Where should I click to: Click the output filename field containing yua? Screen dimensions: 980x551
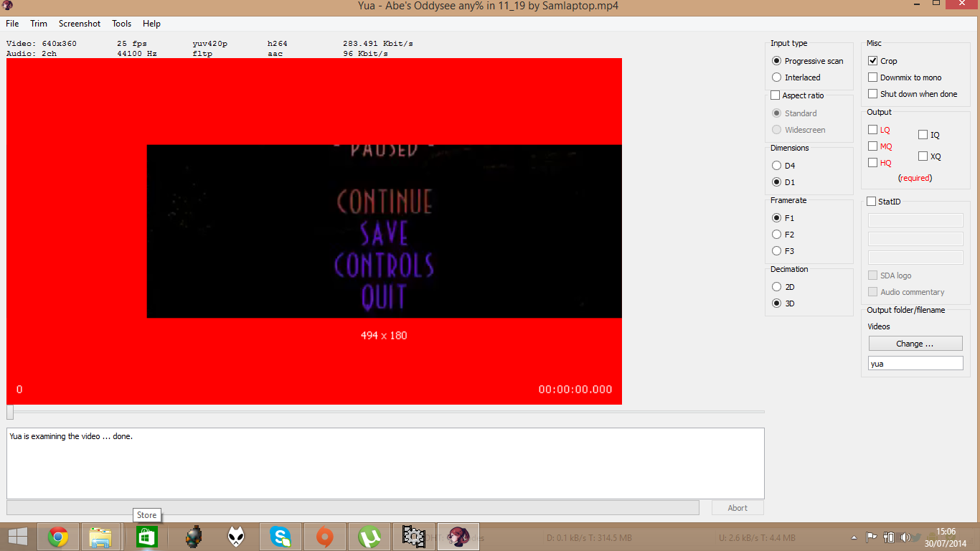coord(915,364)
